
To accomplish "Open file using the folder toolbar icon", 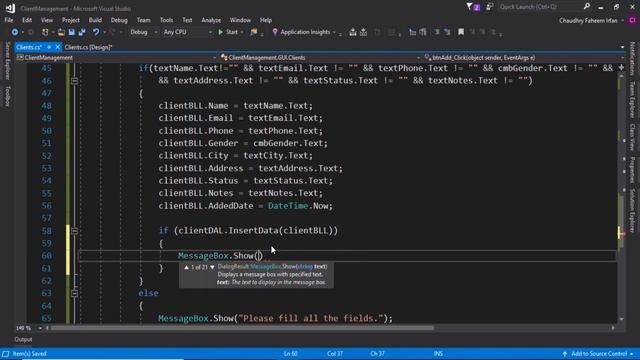I will click(x=61, y=32).
